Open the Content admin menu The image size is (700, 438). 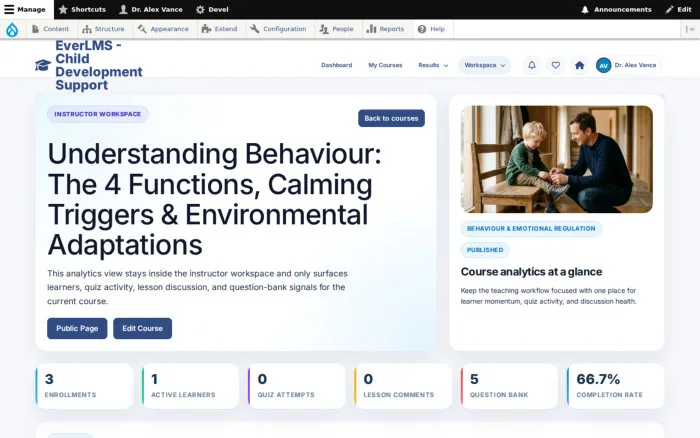click(50, 29)
